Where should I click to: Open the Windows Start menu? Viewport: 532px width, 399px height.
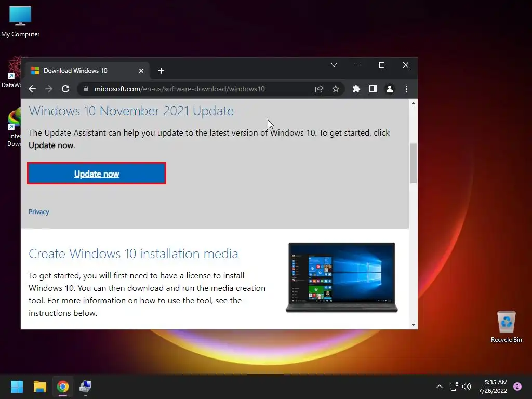17,387
